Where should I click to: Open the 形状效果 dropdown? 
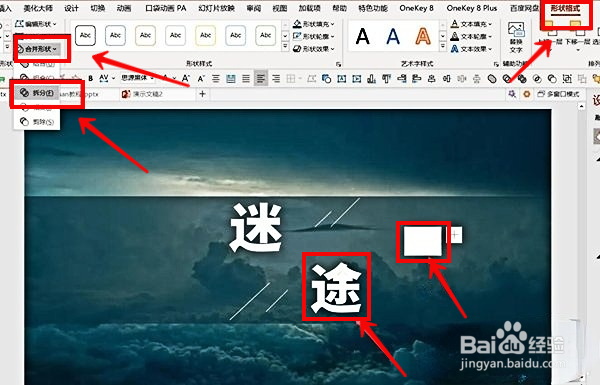313,49
